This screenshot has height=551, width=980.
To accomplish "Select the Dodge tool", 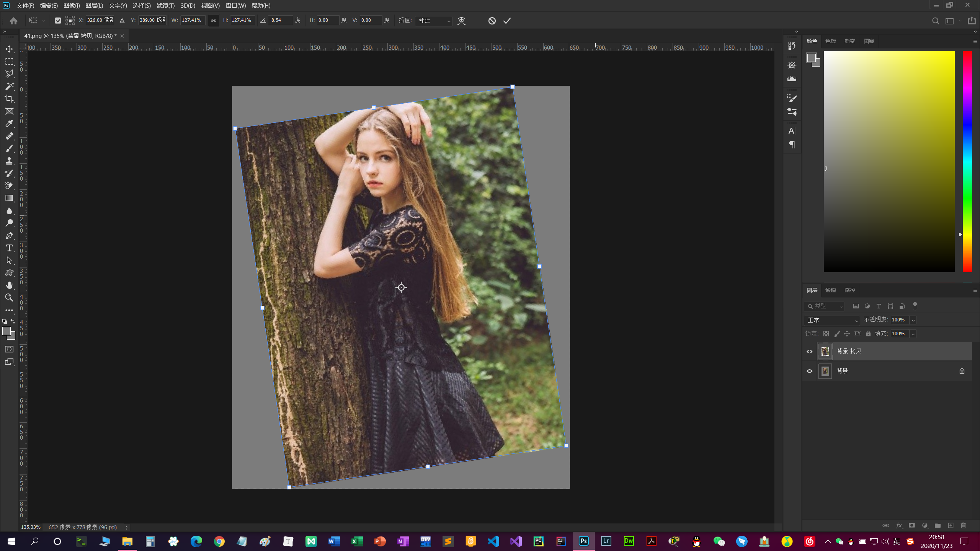I will click(x=9, y=223).
